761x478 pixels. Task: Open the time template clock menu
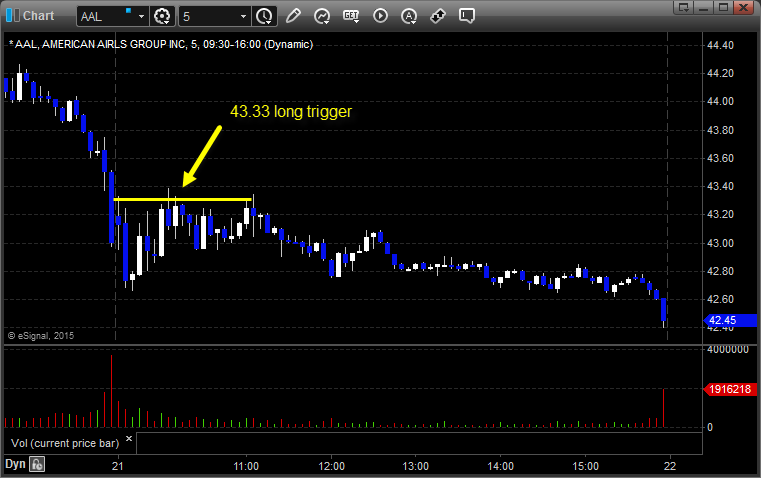click(264, 16)
